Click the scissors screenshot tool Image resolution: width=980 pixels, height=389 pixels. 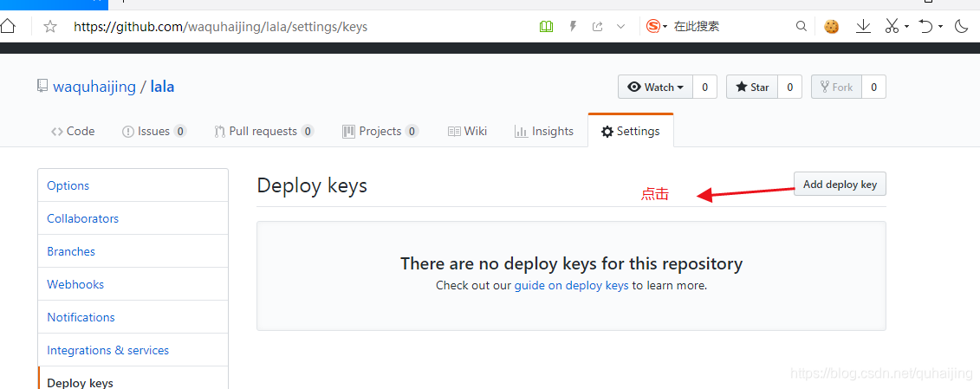click(892, 26)
